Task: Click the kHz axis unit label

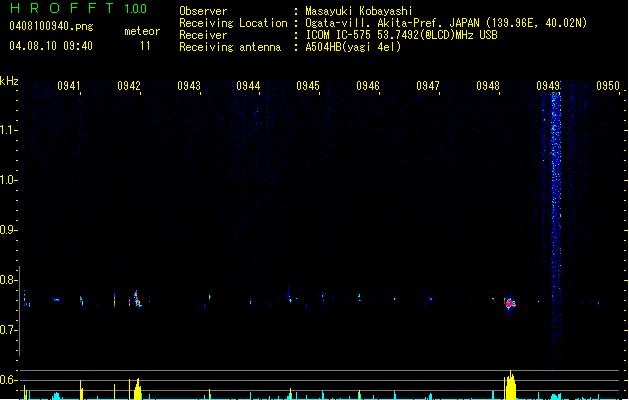Action: (9, 81)
